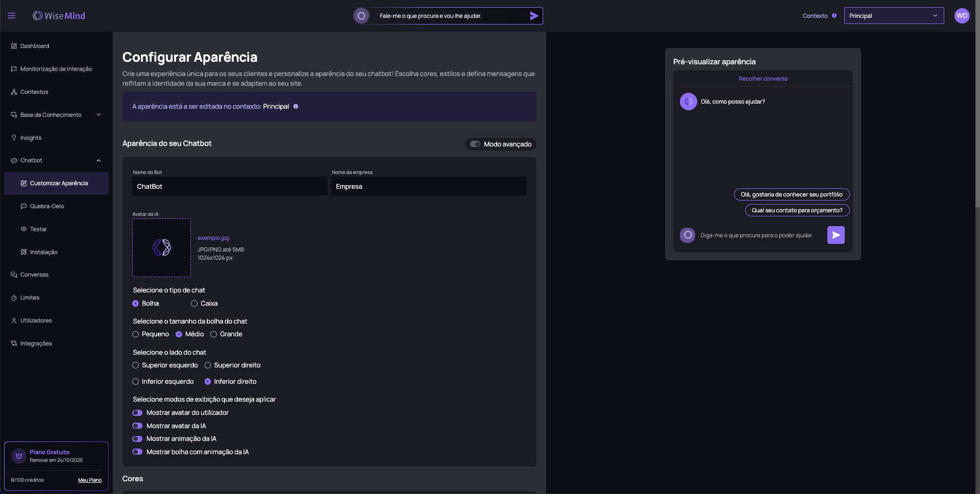Open the Principal context dropdown
Screen dimensions: 980x494
click(x=893, y=16)
